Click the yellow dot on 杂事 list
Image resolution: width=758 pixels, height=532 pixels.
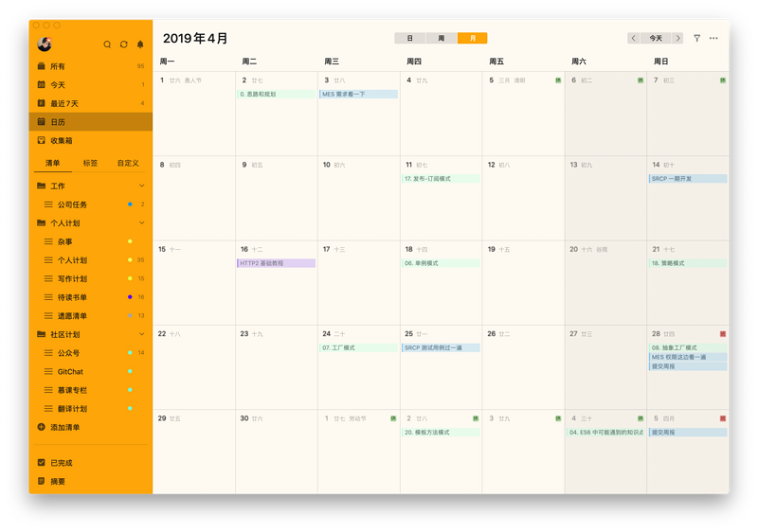point(130,241)
